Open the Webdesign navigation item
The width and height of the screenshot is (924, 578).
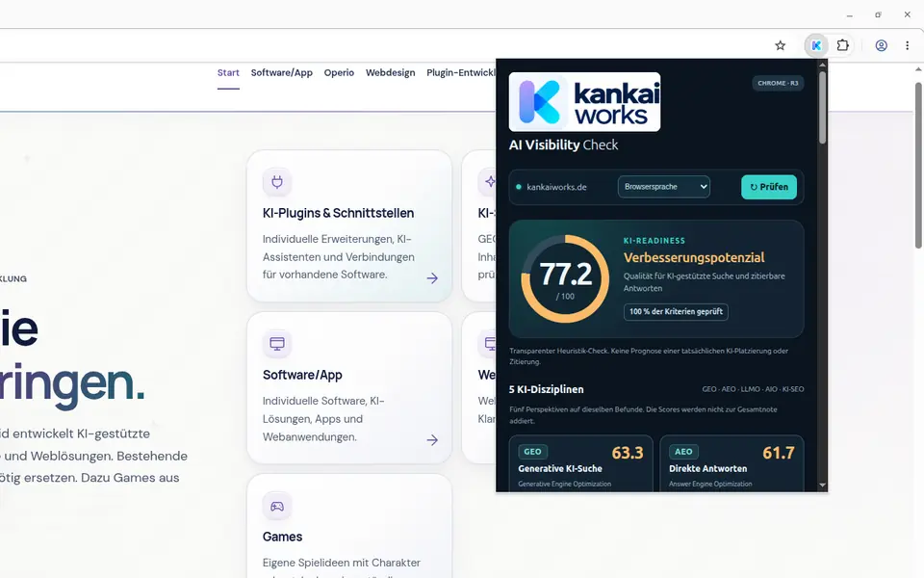[390, 72]
